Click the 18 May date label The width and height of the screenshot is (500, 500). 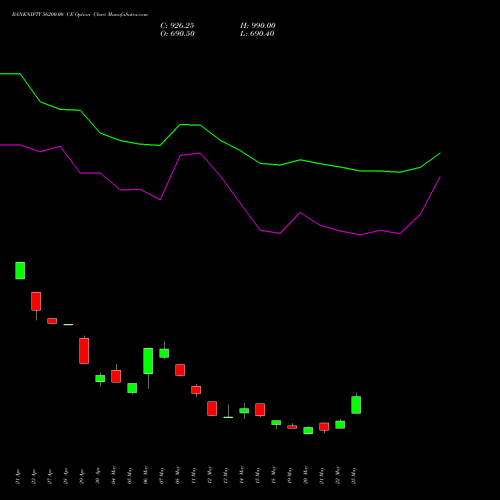pyautogui.click(x=274, y=475)
